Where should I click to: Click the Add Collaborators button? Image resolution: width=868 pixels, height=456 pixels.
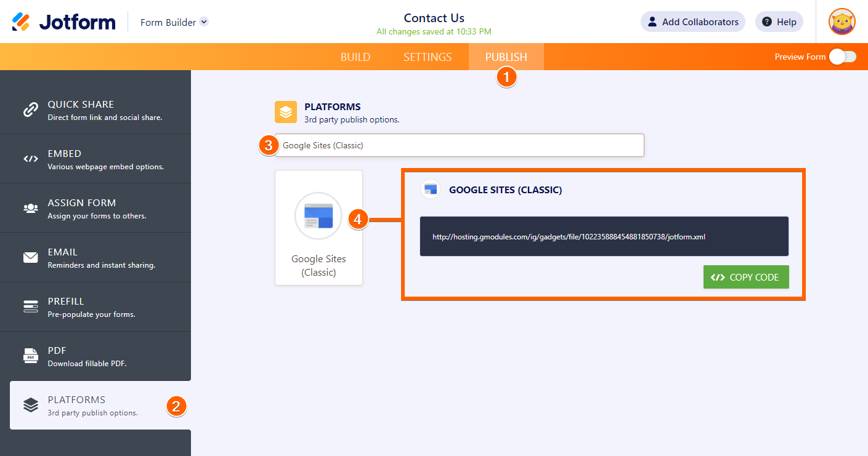[x=693, y=22]
